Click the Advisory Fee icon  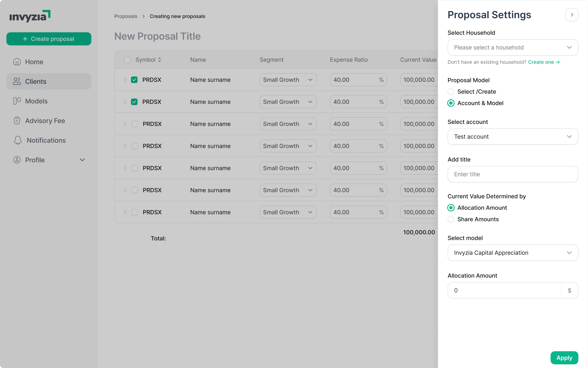point(17,120)
